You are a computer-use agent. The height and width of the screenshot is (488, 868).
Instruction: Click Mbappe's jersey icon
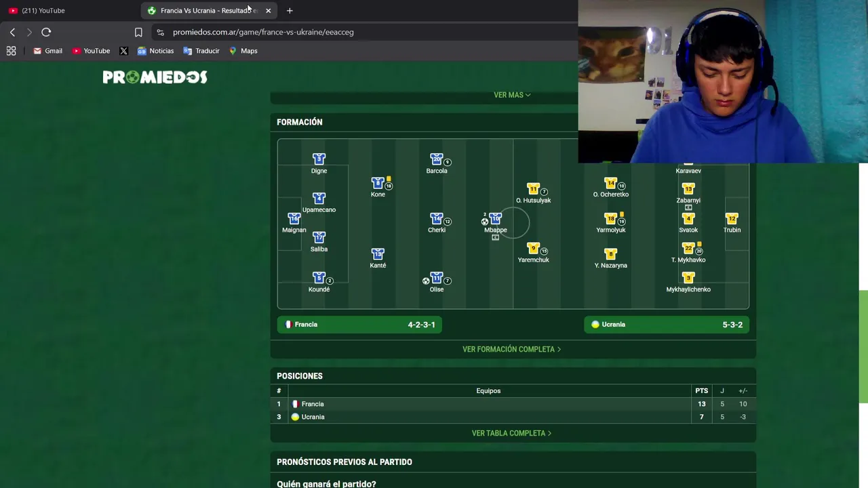pyautogui.click(x=495, y=219)
